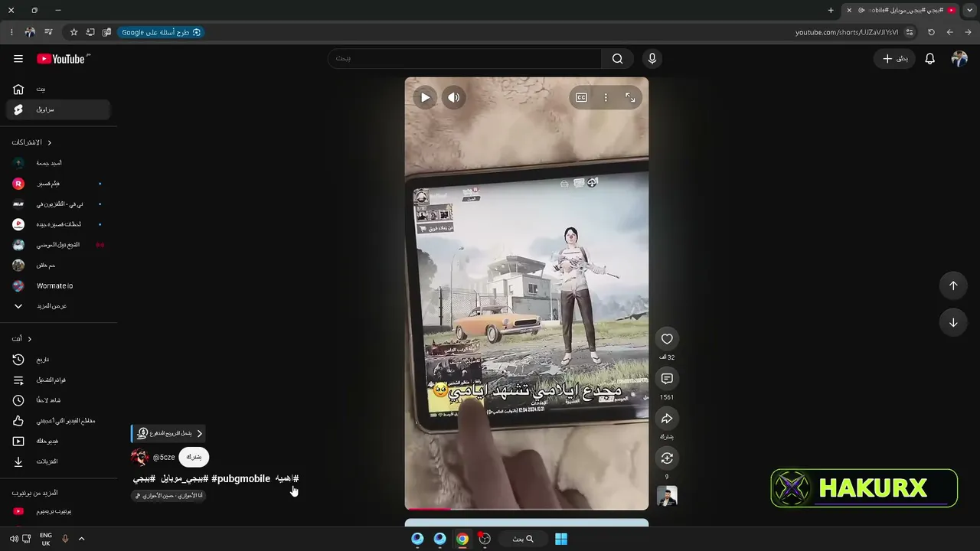Select Shorts in the YouTube sidebar

58,109
